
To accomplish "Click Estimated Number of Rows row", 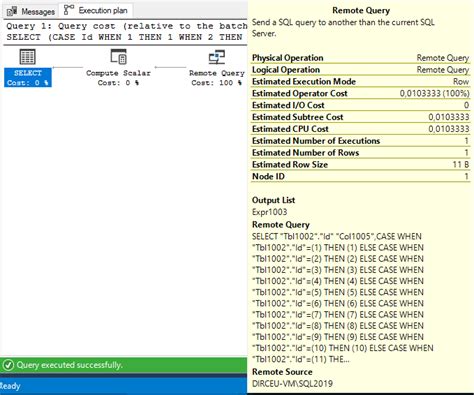I will click(x=361, y=153).
